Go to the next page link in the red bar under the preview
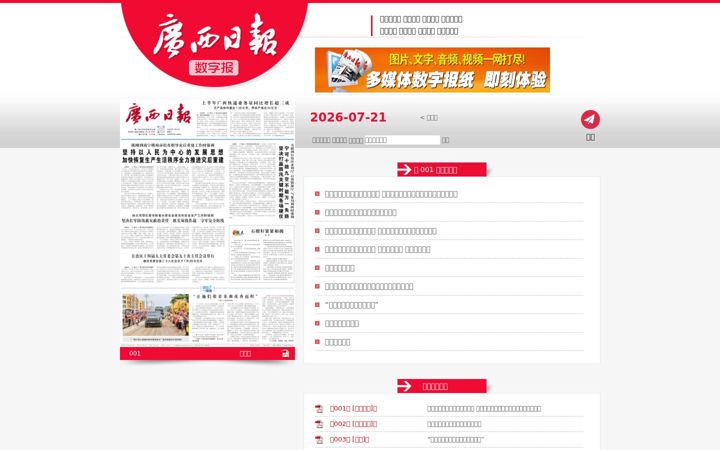 (x=245, y=353)
